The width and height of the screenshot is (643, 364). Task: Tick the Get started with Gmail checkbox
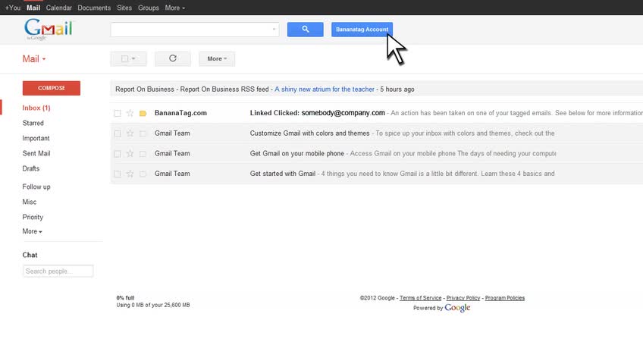pos(118,174)
